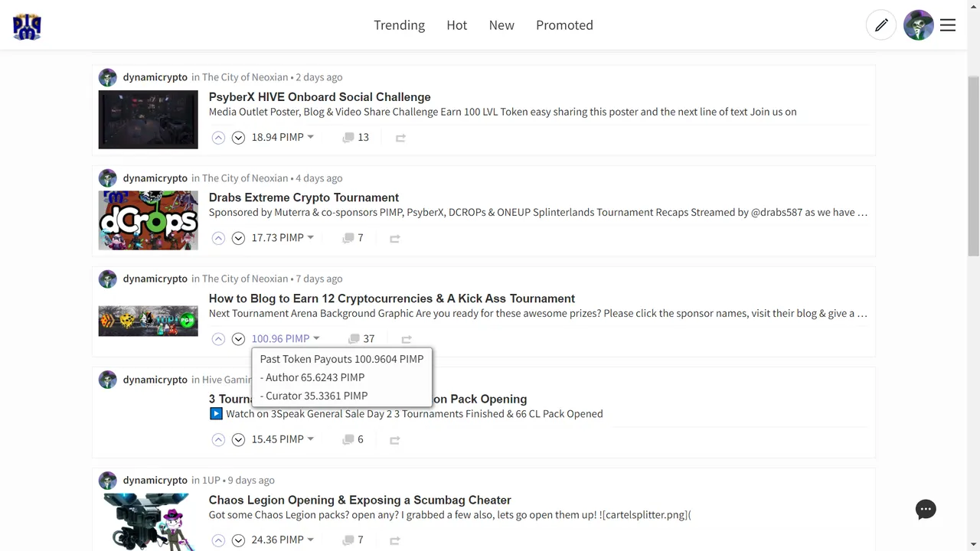Click '- Author 65.6243 PIMP' text
980x551 pixels.
coord(312,377)
